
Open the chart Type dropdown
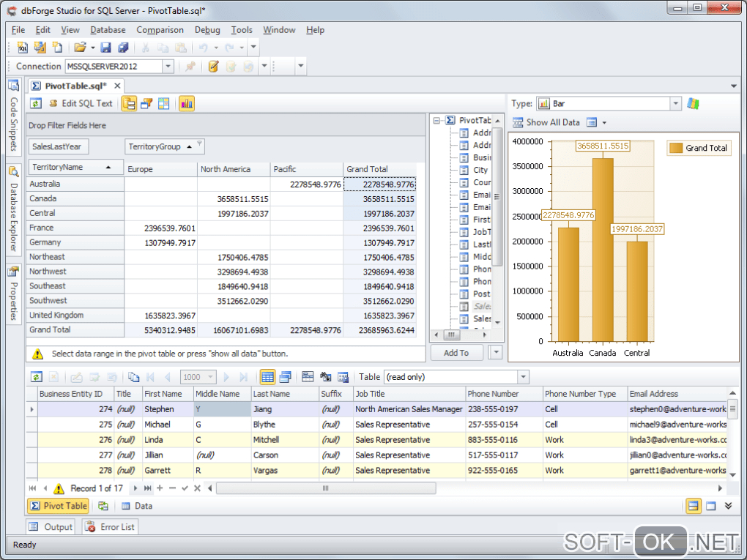click(x=675, y=104)
